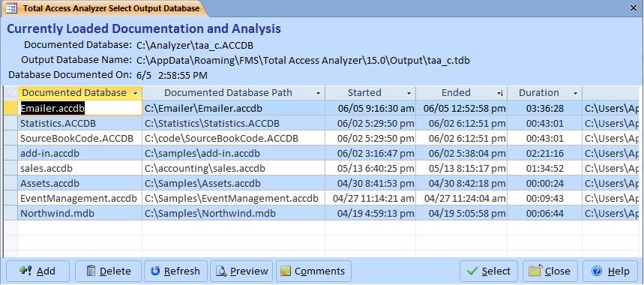Open Started column filter dropdown
This screenshot has width=644, height=285.
409,94
